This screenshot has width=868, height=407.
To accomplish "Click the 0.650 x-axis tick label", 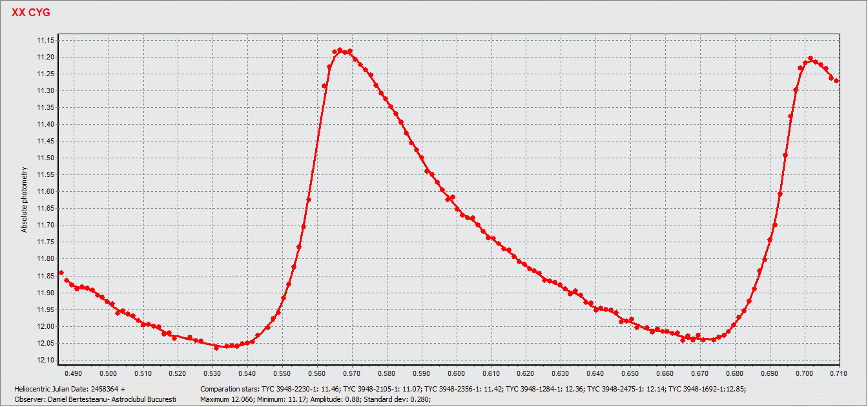I will click(630, 373).
